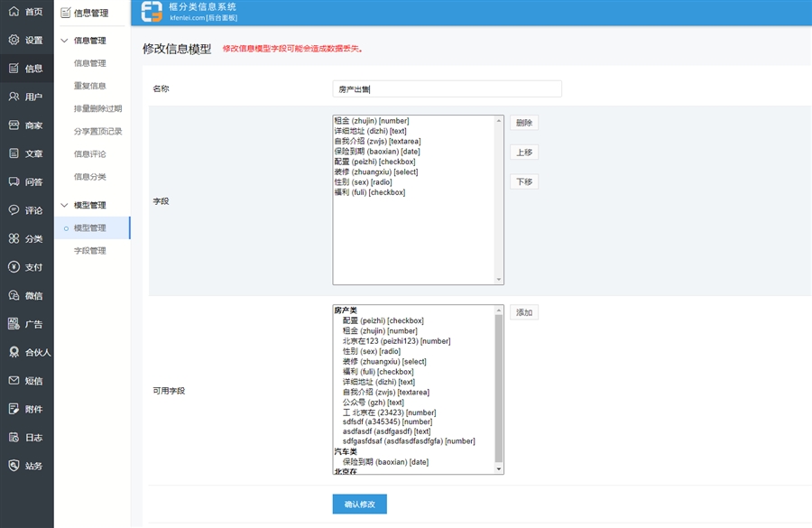The image size is (812, 528).
Task: Select the 短信 SMS envelope icon
Action: 14,381
